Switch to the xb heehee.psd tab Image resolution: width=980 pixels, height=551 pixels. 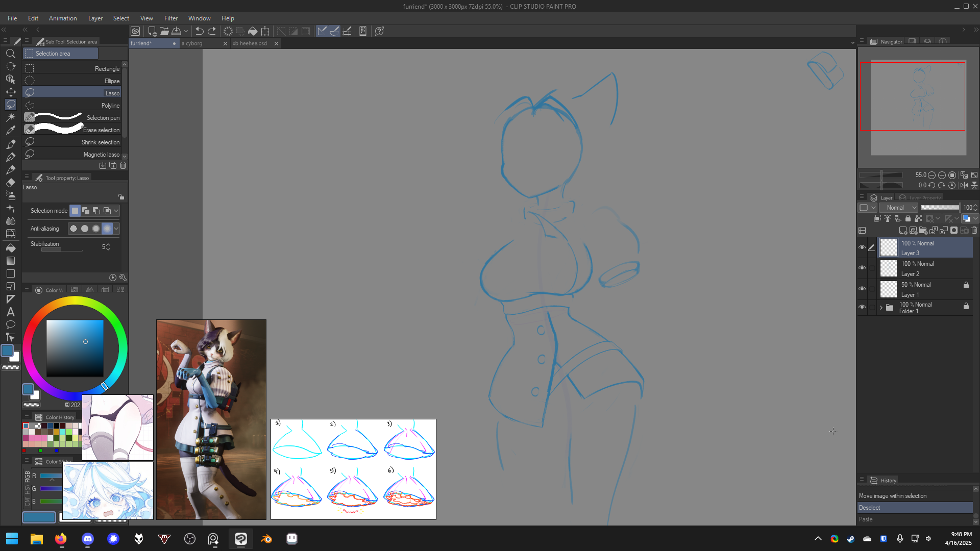pos(250,43)
